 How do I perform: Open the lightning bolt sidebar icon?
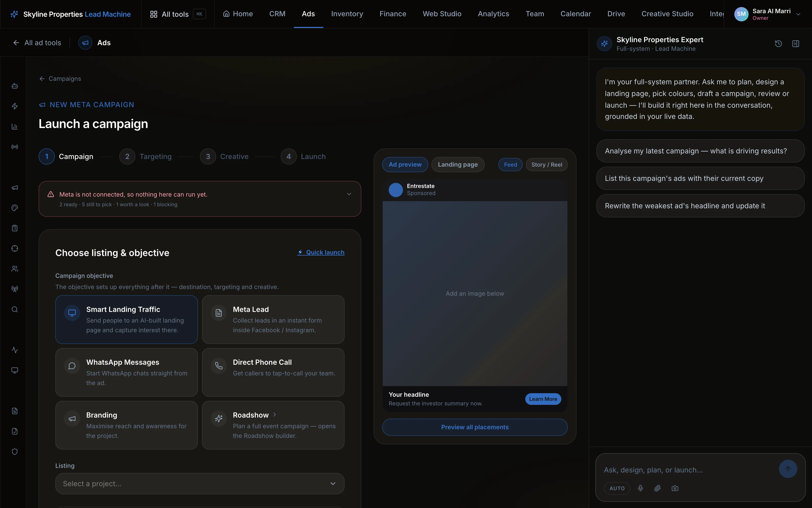[15, 106]
